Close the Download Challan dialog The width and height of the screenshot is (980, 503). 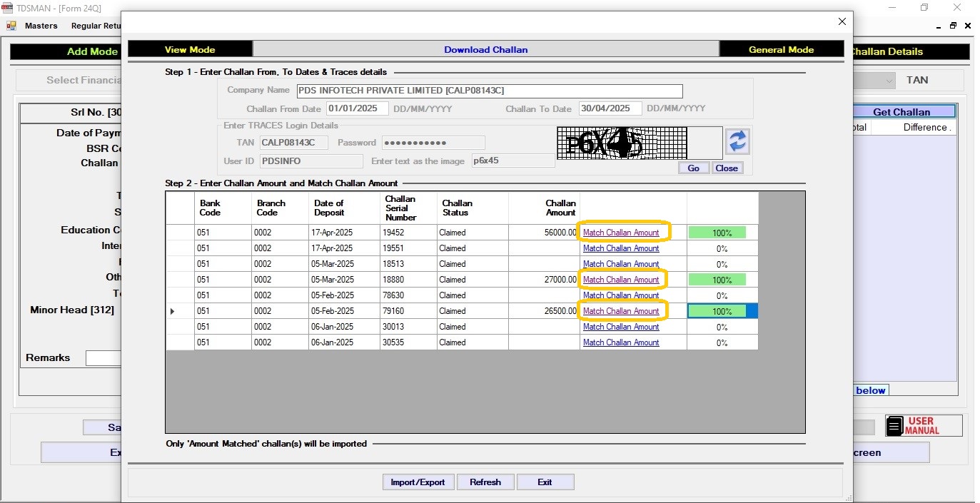tap(842, 21)
